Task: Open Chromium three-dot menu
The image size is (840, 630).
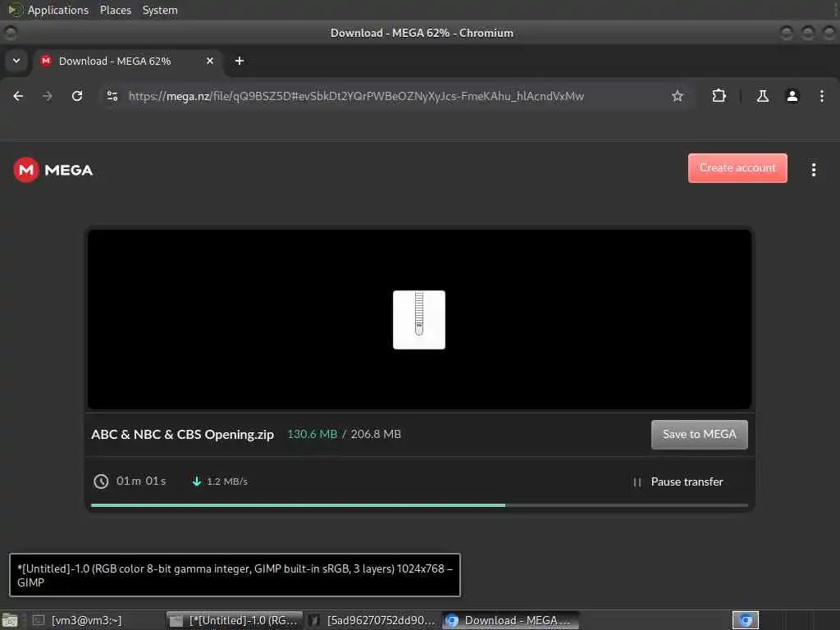Action: 822,96
